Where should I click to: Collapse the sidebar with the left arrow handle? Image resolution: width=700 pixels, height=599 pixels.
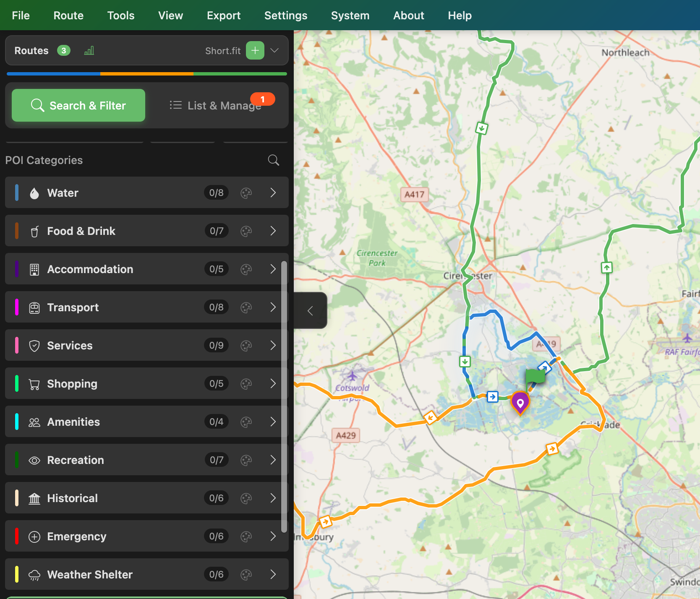click(310, 311)
